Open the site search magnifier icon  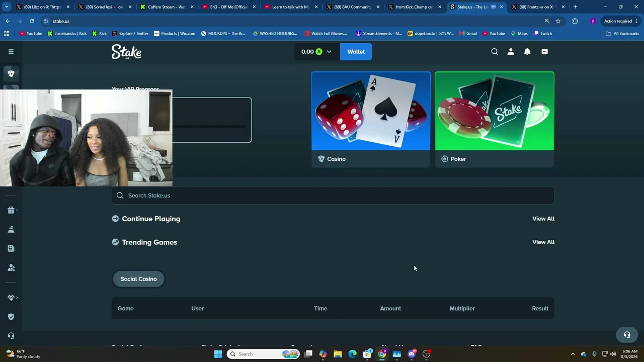tap(495, 52)
